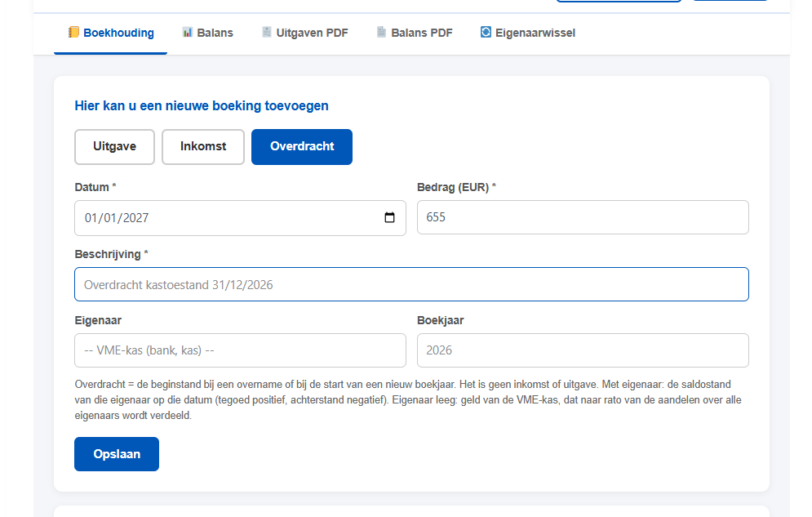812x517 pixels.
Task: Click the 'Boekjaar' field label
Action: (x=440, y=320)
